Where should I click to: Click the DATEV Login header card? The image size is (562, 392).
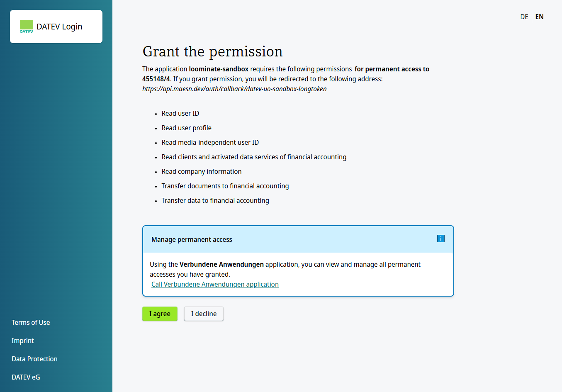pyautogui.click(x=56, y=27)
